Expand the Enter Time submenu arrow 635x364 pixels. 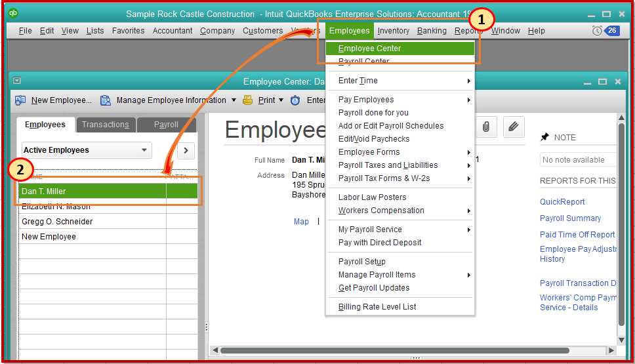[x=468, y=81]
